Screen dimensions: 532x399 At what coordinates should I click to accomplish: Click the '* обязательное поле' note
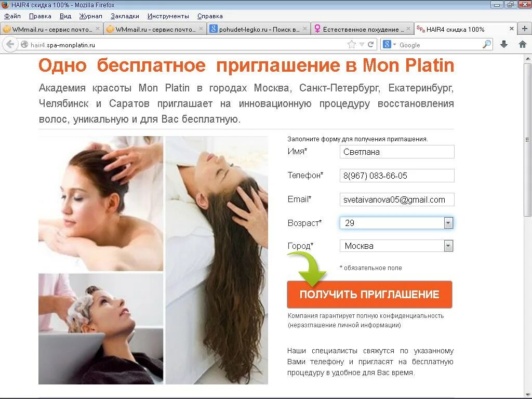point(371,268)
